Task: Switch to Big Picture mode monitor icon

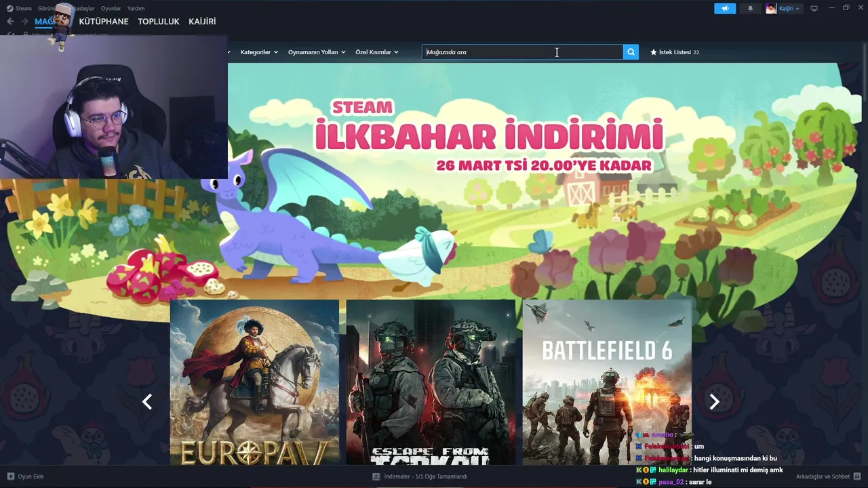Action: 814,8
